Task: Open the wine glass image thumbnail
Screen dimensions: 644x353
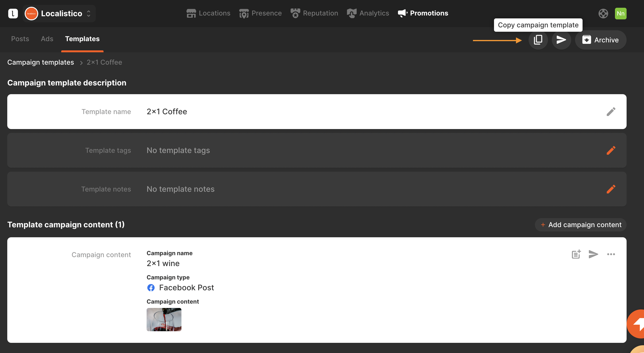Action: tap(164, 320)
